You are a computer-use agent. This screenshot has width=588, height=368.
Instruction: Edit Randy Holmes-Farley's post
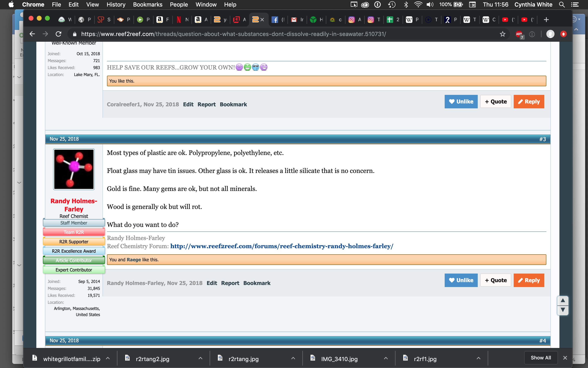[212, 283]
